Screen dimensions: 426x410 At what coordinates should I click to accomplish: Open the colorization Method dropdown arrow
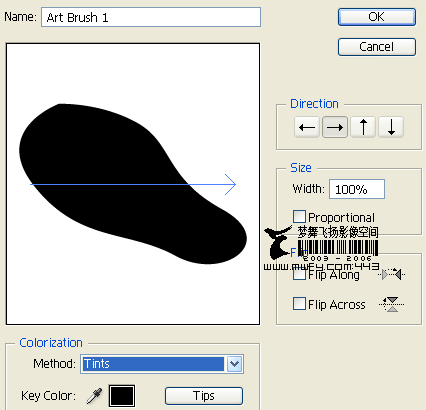(235, 364)
